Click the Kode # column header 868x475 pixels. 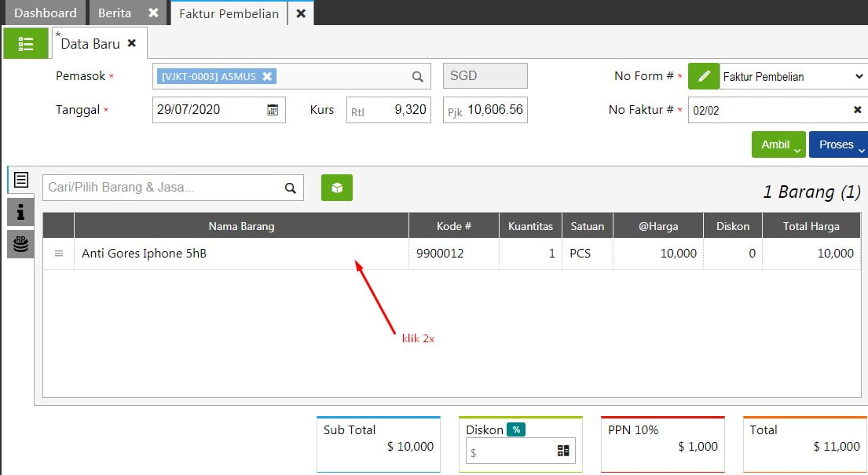pos(454,226)
